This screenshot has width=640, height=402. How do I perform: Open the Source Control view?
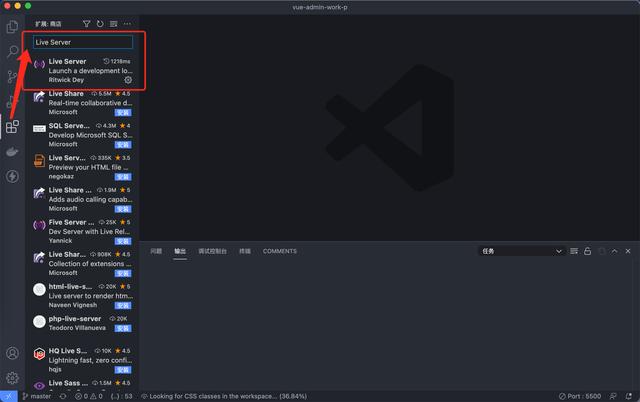tap(12, 77)
